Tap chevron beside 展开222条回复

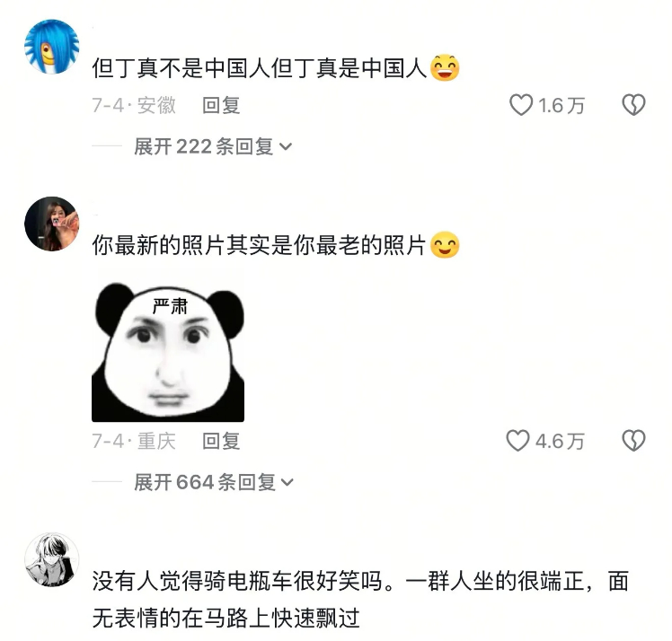(x=286, y=147)
